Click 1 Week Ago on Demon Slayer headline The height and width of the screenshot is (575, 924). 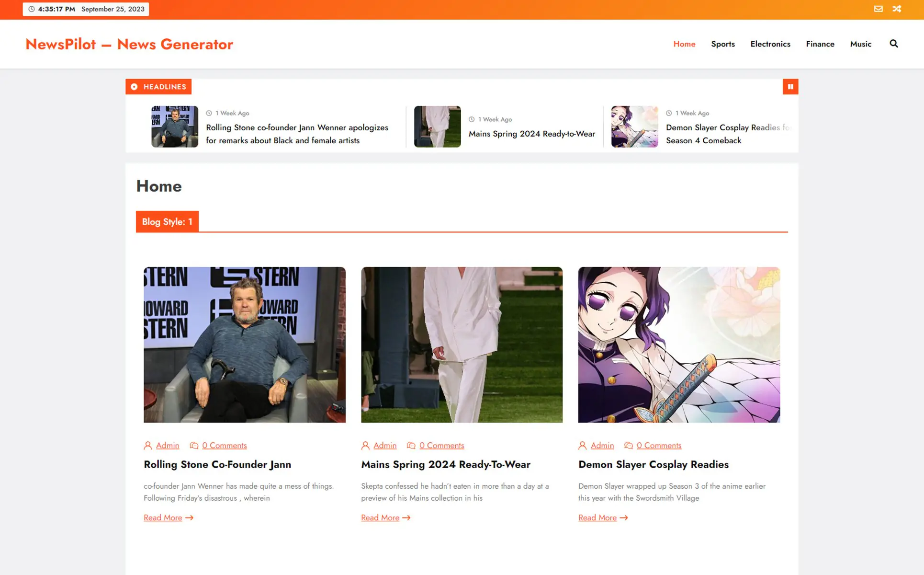(692, 114)
